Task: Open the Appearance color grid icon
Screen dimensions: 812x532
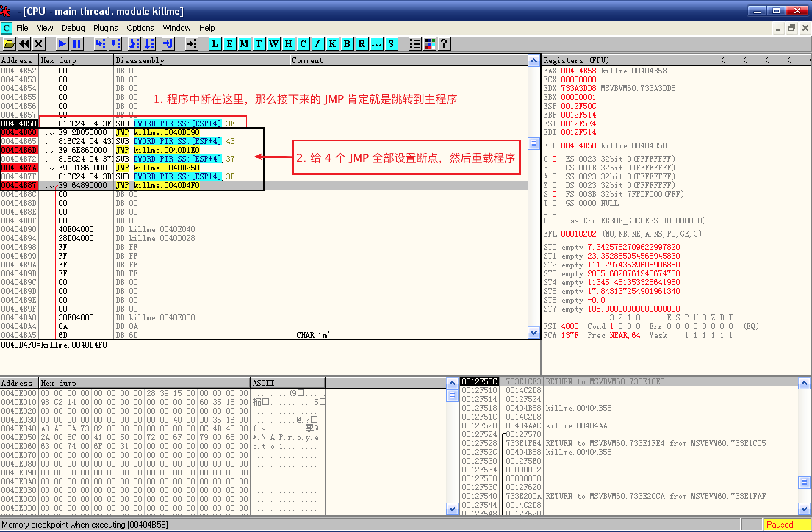Action: point(430,44)
